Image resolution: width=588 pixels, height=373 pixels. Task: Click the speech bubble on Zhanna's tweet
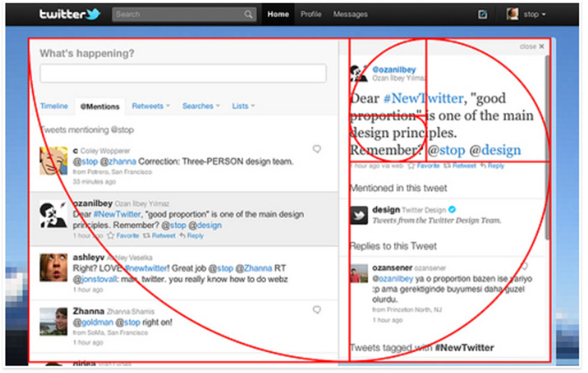tap(317, 310)
